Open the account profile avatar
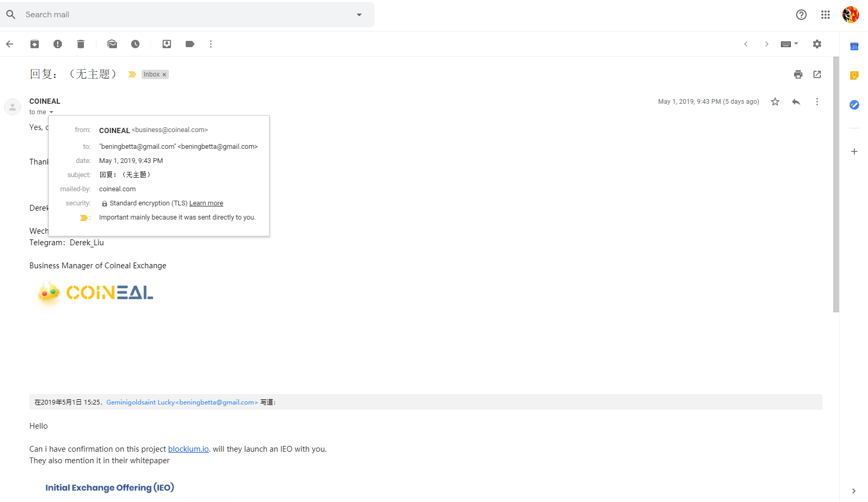Screen dimensions: 868x502 851,15
